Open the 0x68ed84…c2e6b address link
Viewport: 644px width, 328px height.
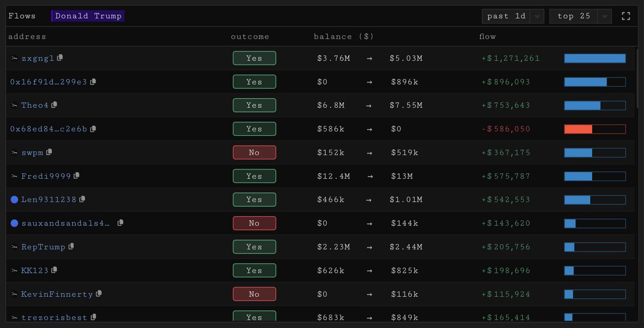(x=49, y=129)
